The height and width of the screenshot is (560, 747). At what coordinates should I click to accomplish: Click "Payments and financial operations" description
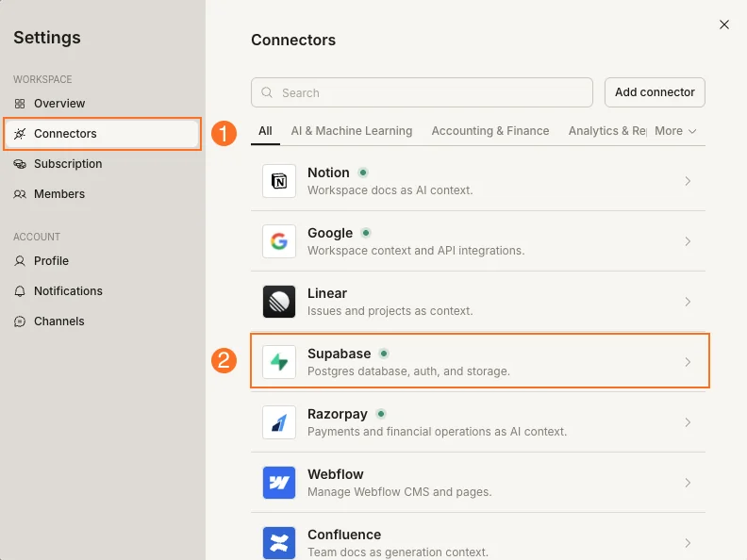click(x=438, y=432)
